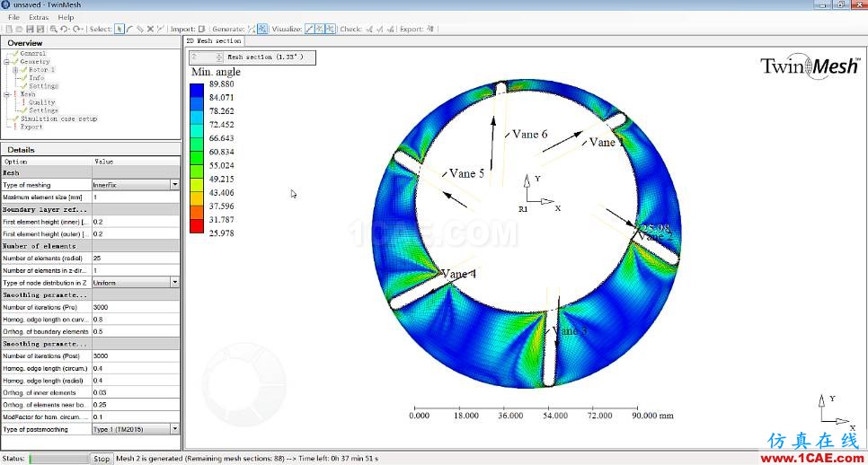The height and width of the screenshot is (465, 868).
Task: Select the Quality item under Mesh
Action: click(x=42, y=102)
